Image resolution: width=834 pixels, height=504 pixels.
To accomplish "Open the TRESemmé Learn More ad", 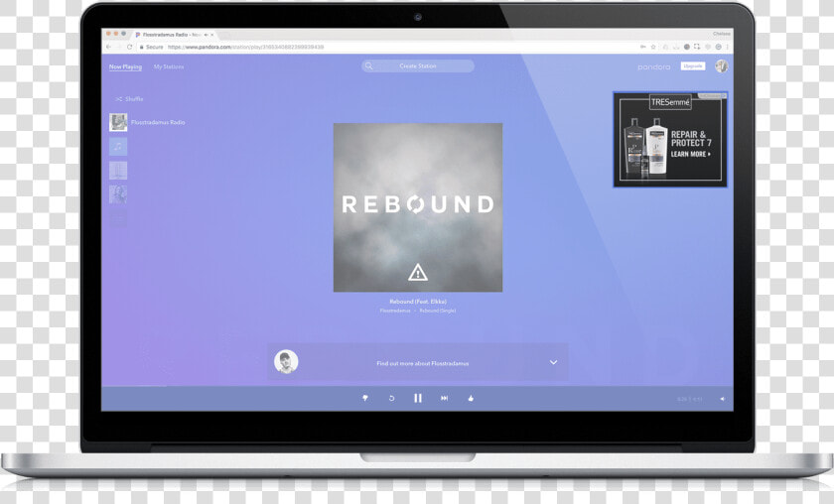I will (670, 139).
